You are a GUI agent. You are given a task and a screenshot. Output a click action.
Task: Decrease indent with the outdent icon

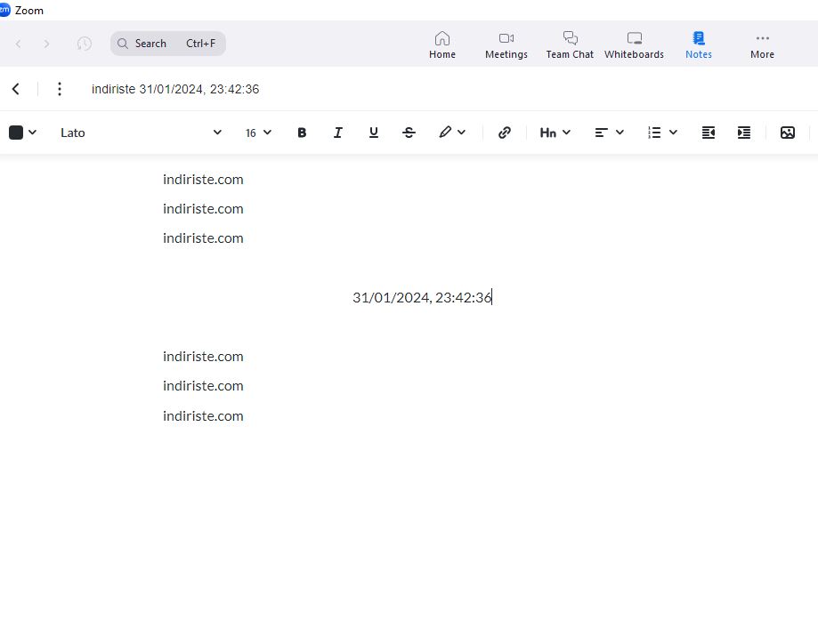[x=708, y=133]
